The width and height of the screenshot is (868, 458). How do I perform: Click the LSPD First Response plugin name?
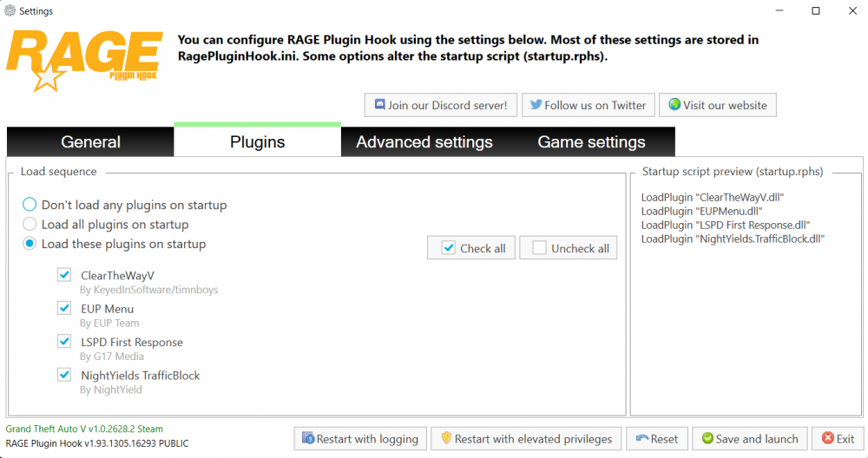(132, 342)
